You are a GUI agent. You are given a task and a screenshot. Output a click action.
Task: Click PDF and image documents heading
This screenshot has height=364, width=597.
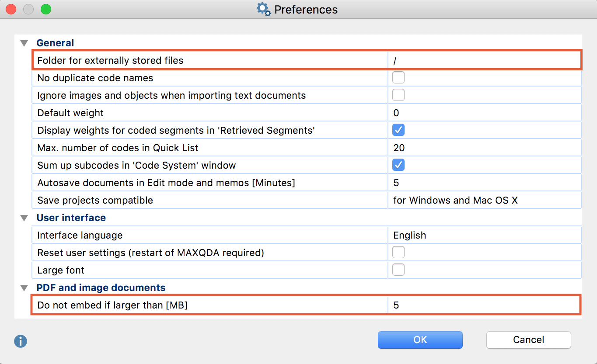tap(101, 288)
